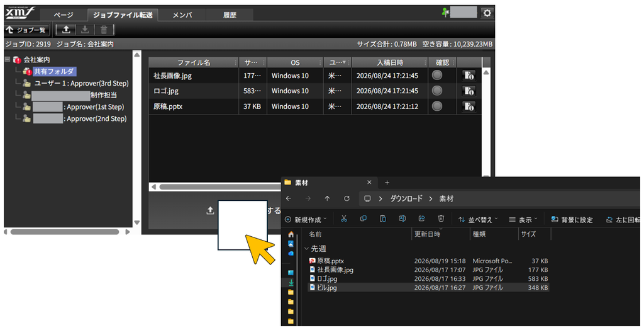The width and height of the screenshot is (644, 330).
Task: Click XMF tree panel scroll up arrow
Action: click(x=136, y=55)
